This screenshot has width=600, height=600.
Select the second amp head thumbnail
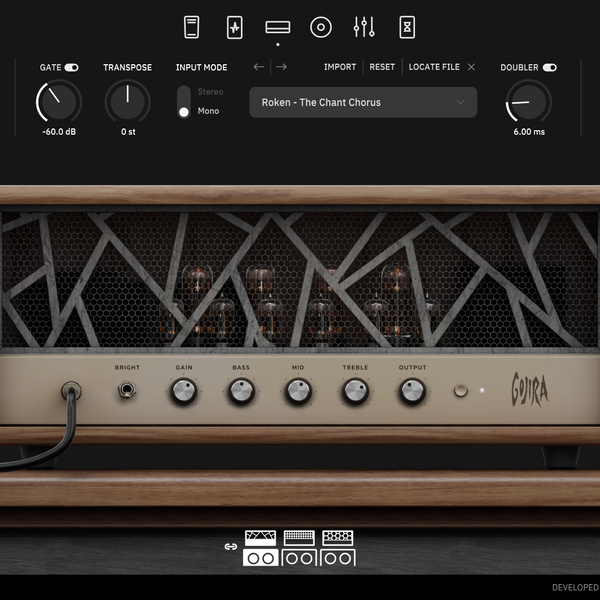click(x=299, y=538)
